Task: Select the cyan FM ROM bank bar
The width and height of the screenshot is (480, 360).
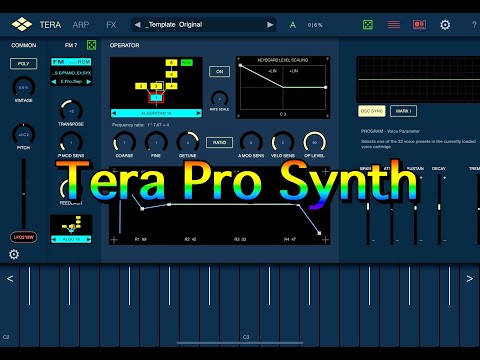Action: click(71, 62)
